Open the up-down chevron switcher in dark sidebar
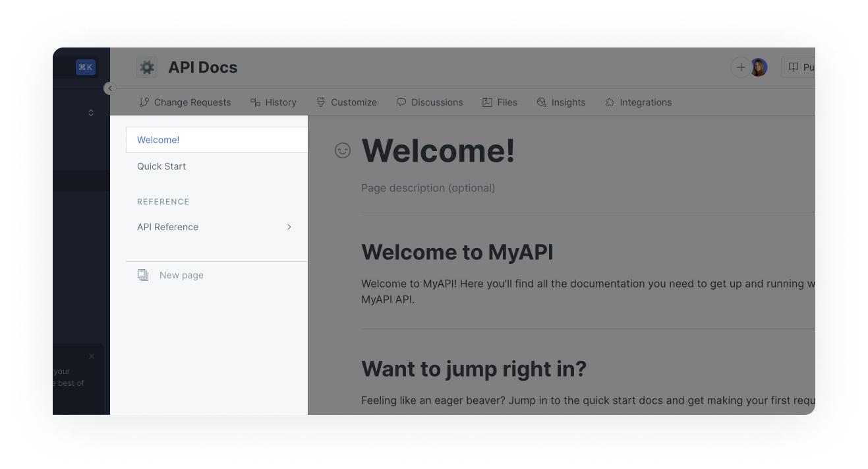Screen dimensions: 868x469 [91, 113]
